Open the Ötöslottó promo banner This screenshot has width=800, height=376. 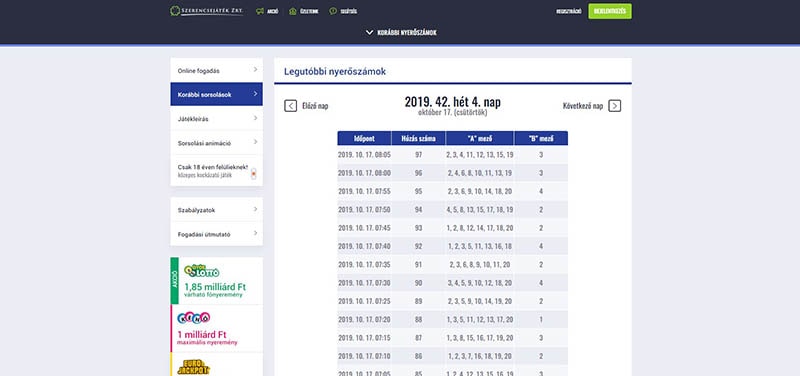[216, 281]
